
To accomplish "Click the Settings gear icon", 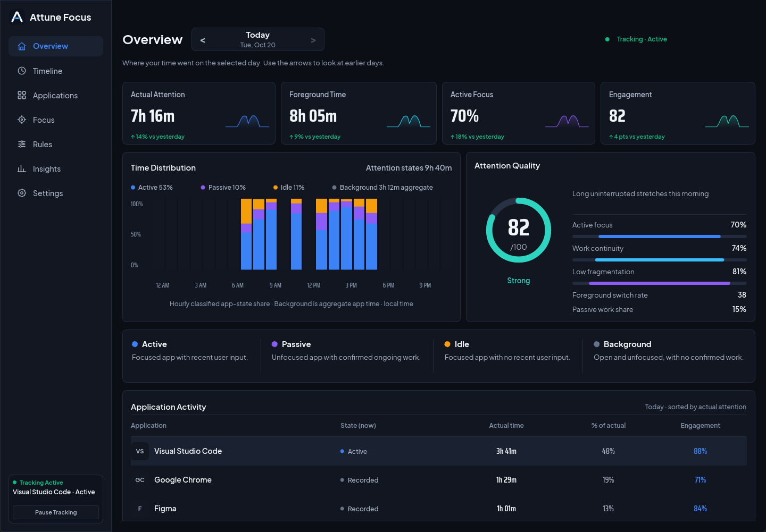I will point(22,193).
